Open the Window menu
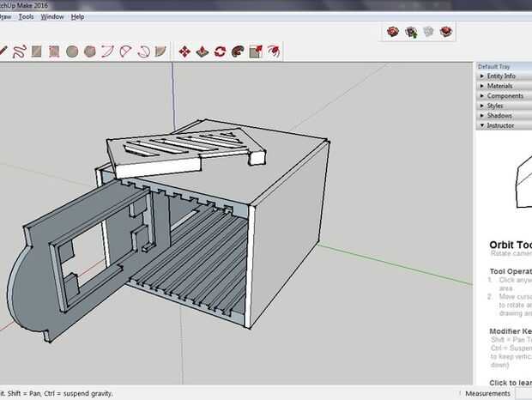The image size is (532, 400). tap(52, 16)
